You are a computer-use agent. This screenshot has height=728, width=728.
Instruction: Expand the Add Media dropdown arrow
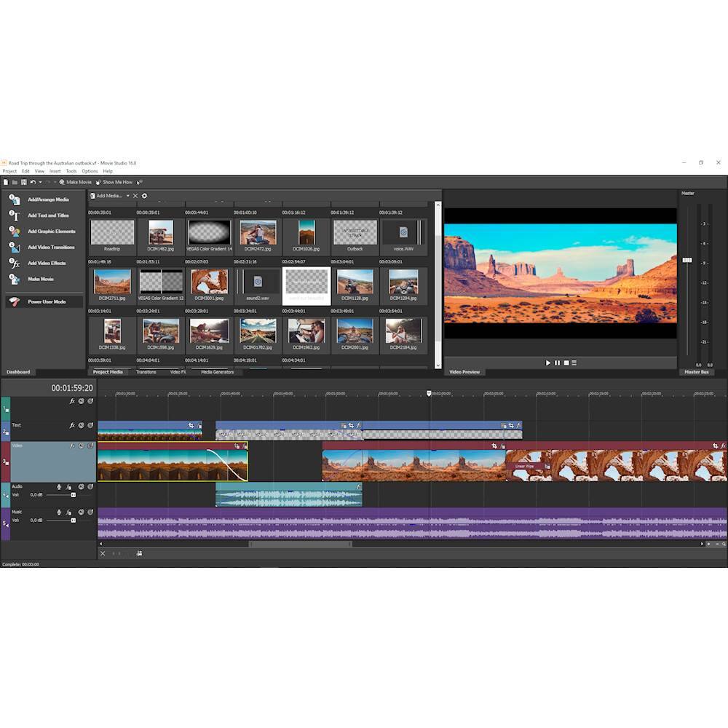[127, 196]
